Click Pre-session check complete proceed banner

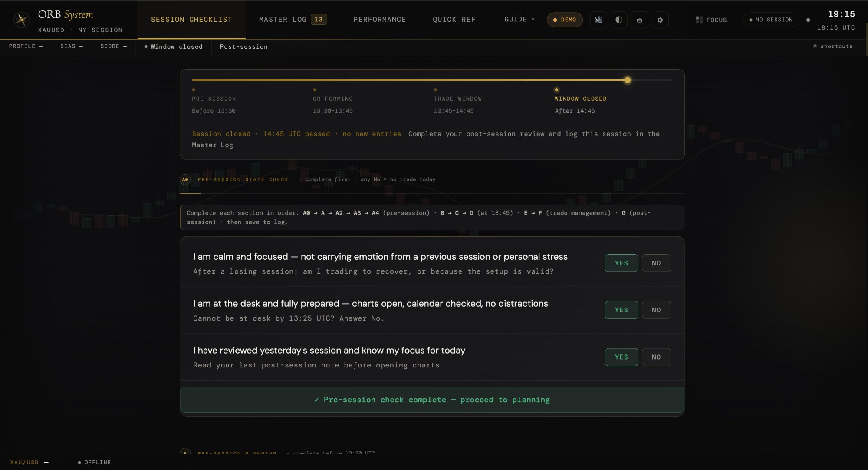click(432, 400)
